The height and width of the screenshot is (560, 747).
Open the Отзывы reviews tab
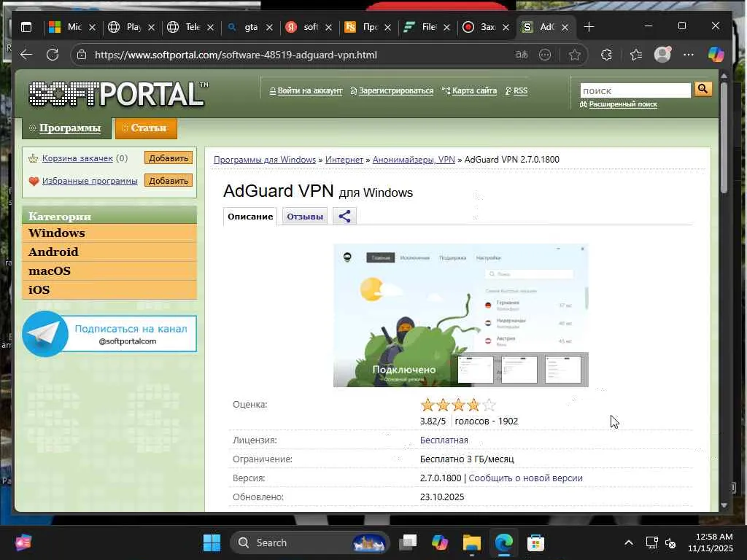pyautogui.click(x=305, y=217)
